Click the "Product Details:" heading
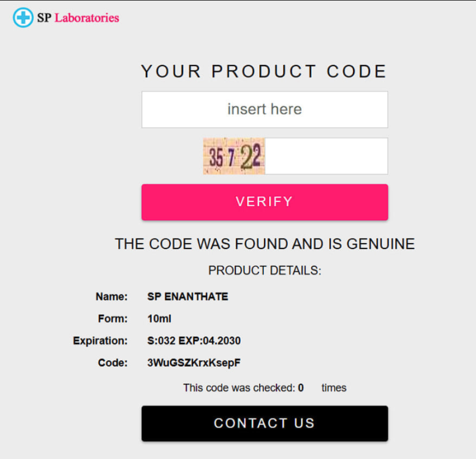Screen dimensions: 476x459 tap(265, 271)
